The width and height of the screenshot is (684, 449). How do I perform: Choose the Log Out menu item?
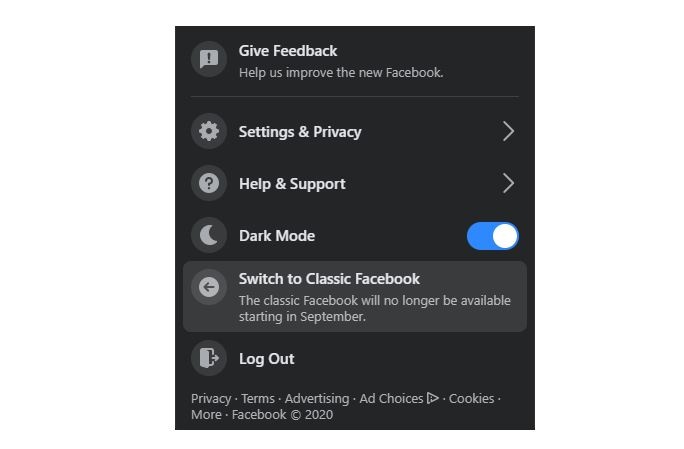(x=355, y=358)
